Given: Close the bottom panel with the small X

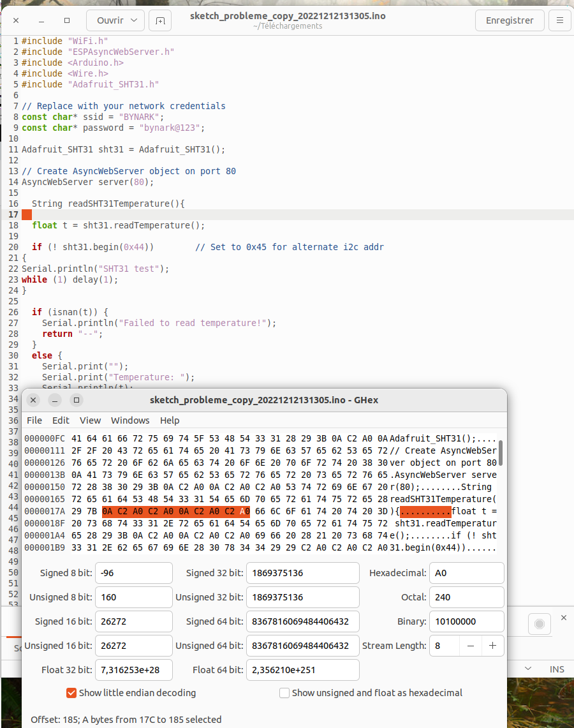Looking at the screenshot, I should 563,618.
